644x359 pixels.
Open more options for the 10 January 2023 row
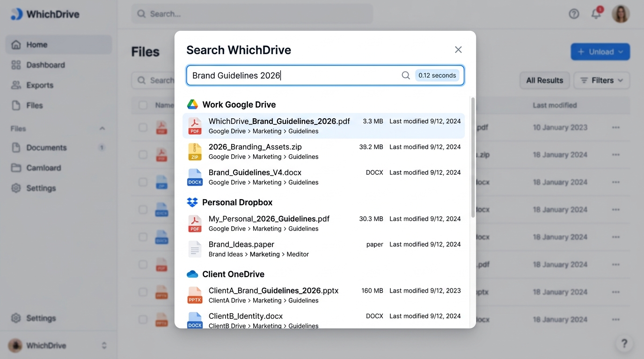(615, 128)
